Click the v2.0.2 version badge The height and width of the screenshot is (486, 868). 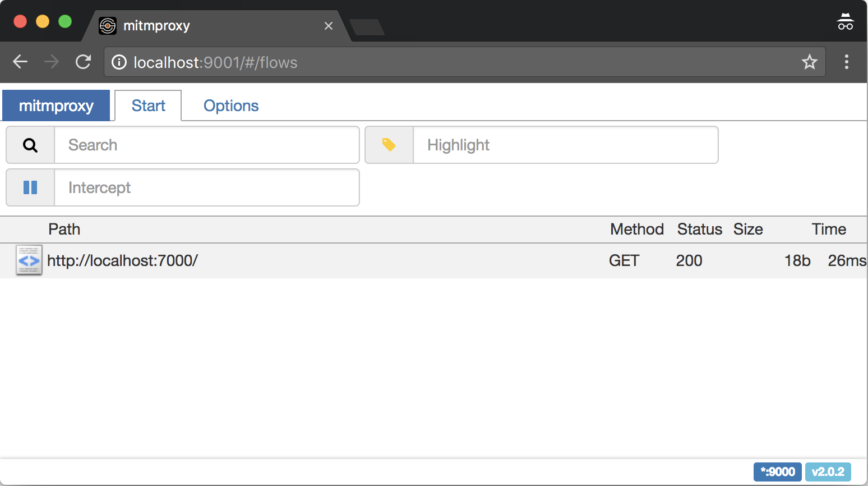pyautogui.click(x=828, y=472)
